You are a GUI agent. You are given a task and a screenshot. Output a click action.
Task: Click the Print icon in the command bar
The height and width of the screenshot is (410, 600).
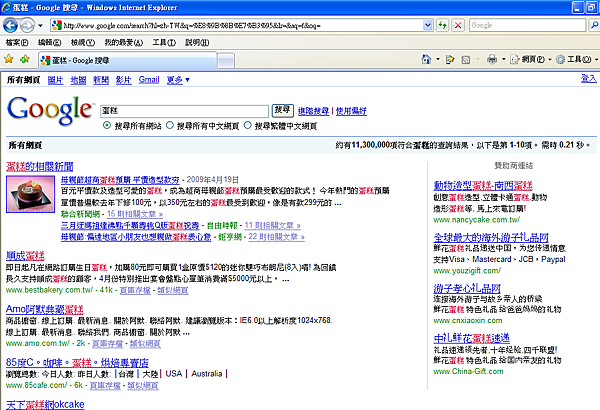pos(492,59)
